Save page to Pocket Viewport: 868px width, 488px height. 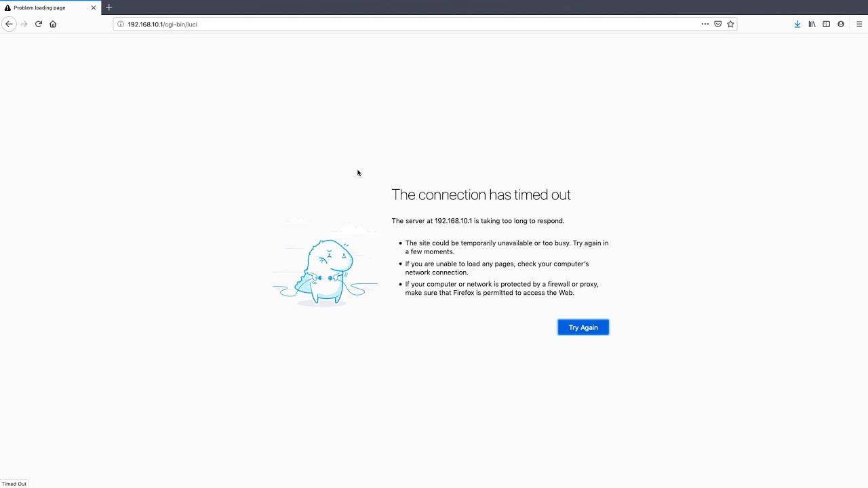717,24
